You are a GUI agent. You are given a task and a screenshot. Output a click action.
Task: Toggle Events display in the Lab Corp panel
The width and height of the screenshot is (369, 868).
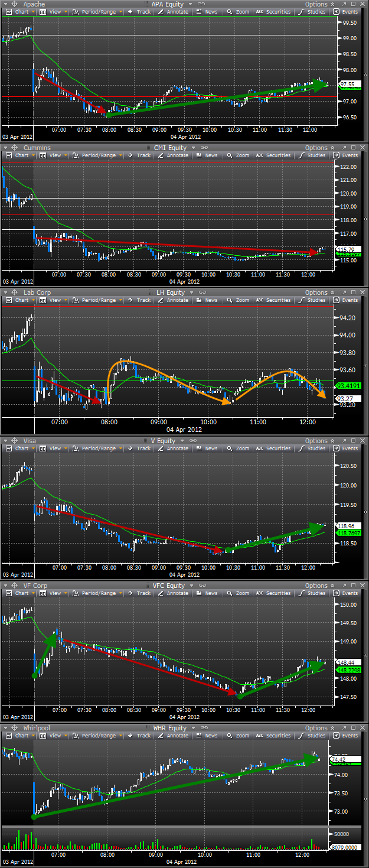345,300
